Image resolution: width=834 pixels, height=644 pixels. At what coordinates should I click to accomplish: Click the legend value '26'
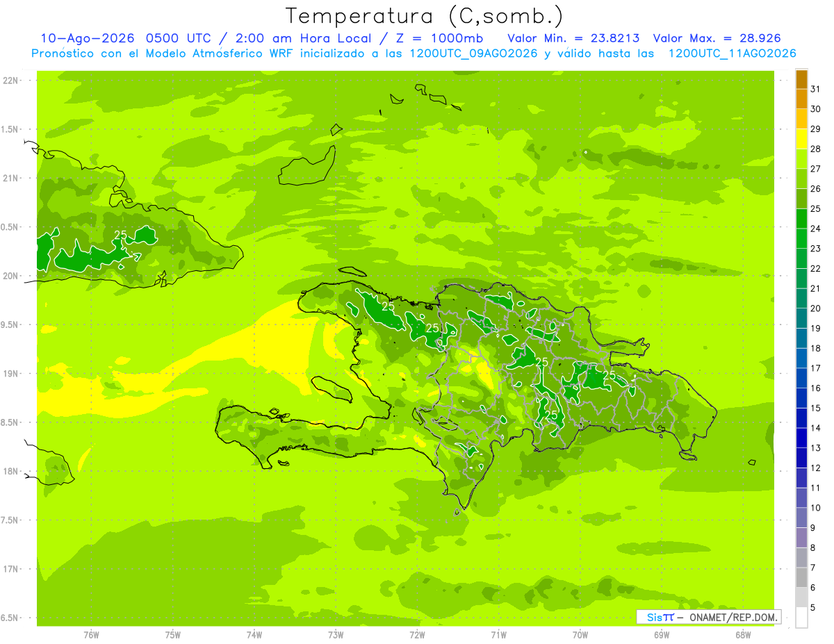816,189
